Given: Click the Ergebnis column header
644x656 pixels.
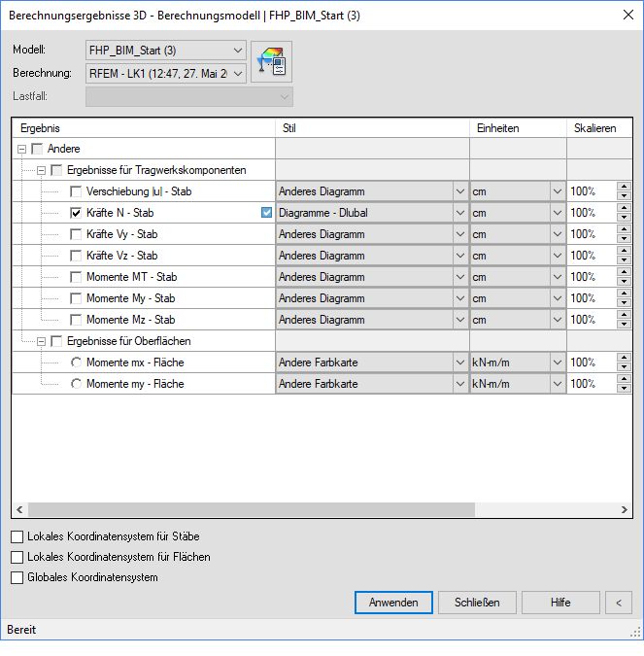Looking at the screenshot, I should (x=144, y=128).
